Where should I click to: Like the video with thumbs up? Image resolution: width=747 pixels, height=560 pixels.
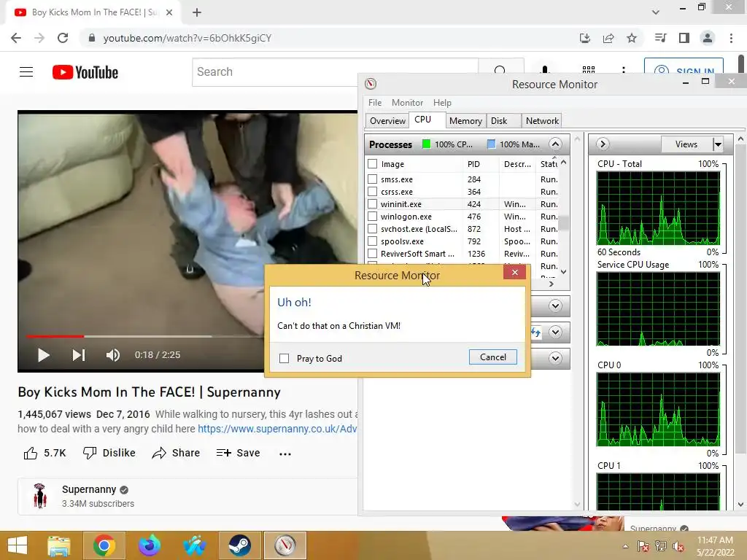[x=44, y=453]
